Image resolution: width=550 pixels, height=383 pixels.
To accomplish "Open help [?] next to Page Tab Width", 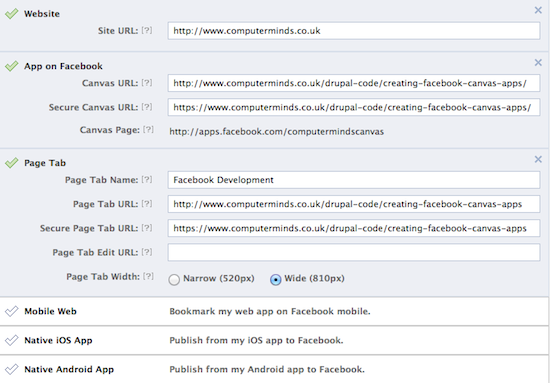I will [148, 276].
